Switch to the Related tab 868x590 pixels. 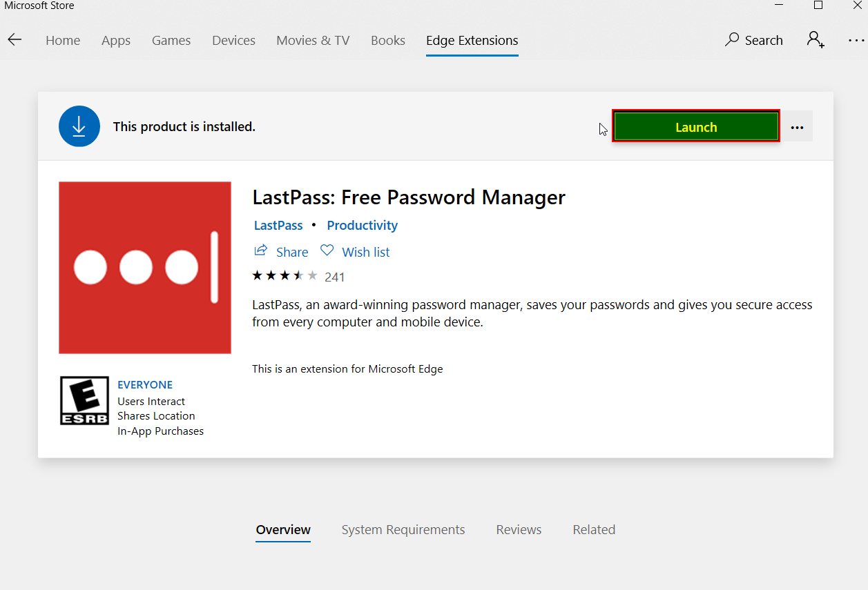pos(594,529)
